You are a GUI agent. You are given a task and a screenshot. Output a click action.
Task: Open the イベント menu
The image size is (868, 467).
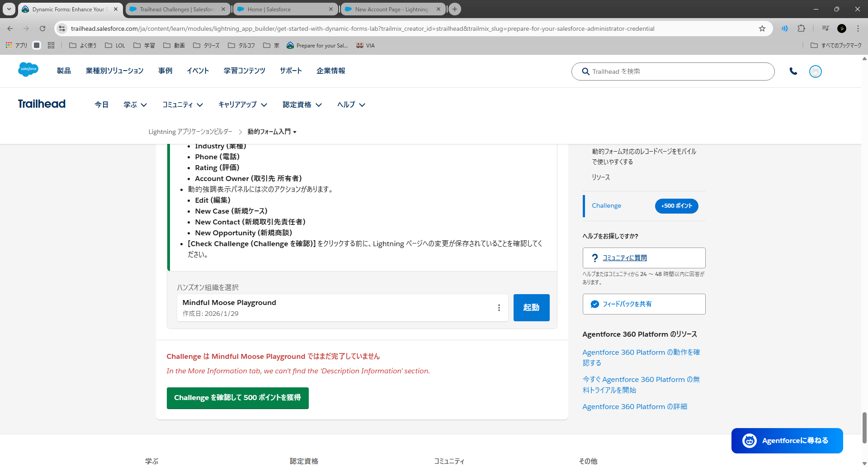click(x=198, y=71)
